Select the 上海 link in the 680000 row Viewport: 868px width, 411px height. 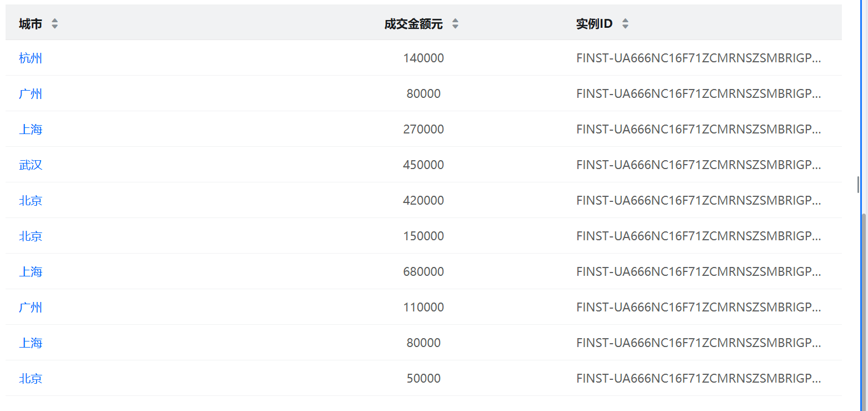(31, 271)
